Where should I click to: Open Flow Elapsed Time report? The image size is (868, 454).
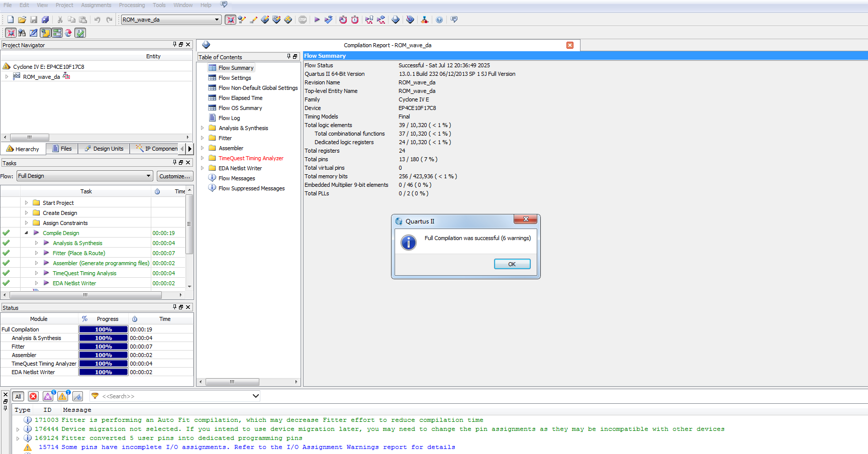240,98
